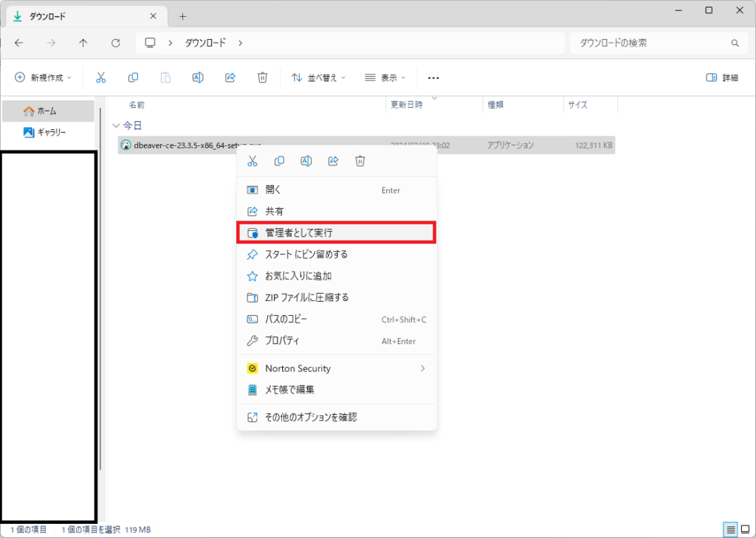Choose その他のオプションを確認

[337, 417]
